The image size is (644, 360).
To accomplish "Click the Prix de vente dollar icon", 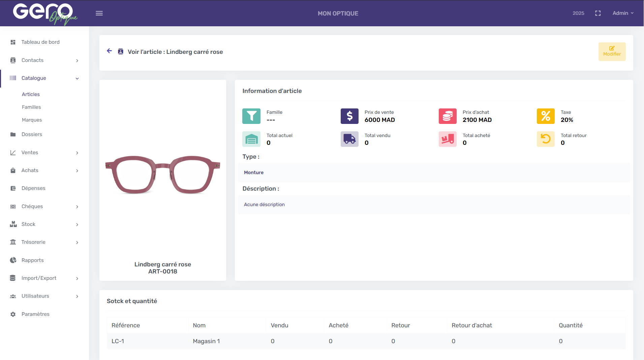I will [x=349, y=116].
